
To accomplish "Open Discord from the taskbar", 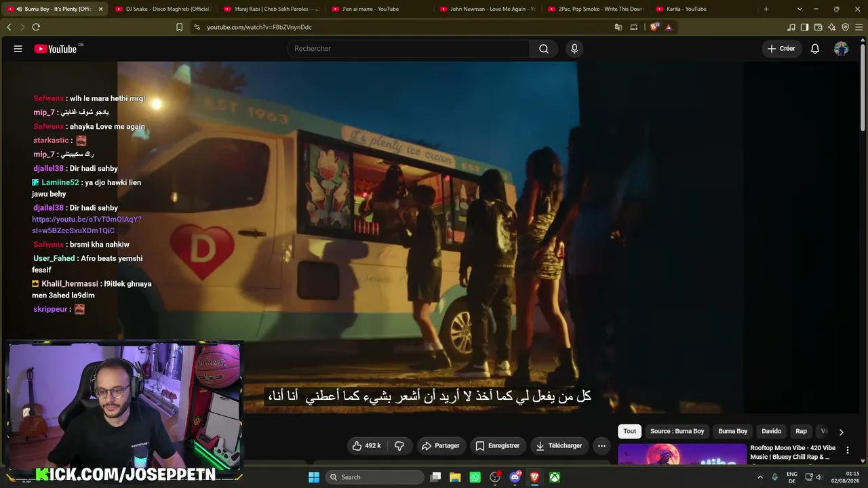I will click(x=515, y=477).
